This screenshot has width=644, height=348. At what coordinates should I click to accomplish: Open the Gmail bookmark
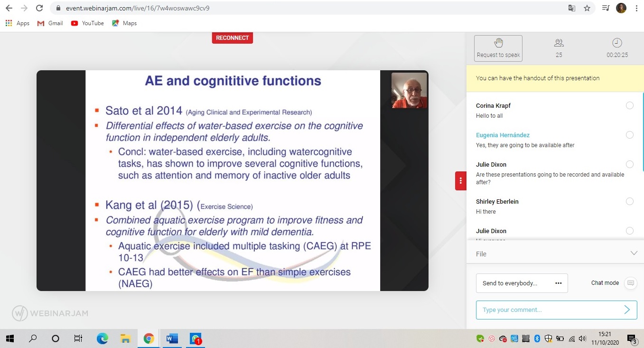[x=50, y=23]
